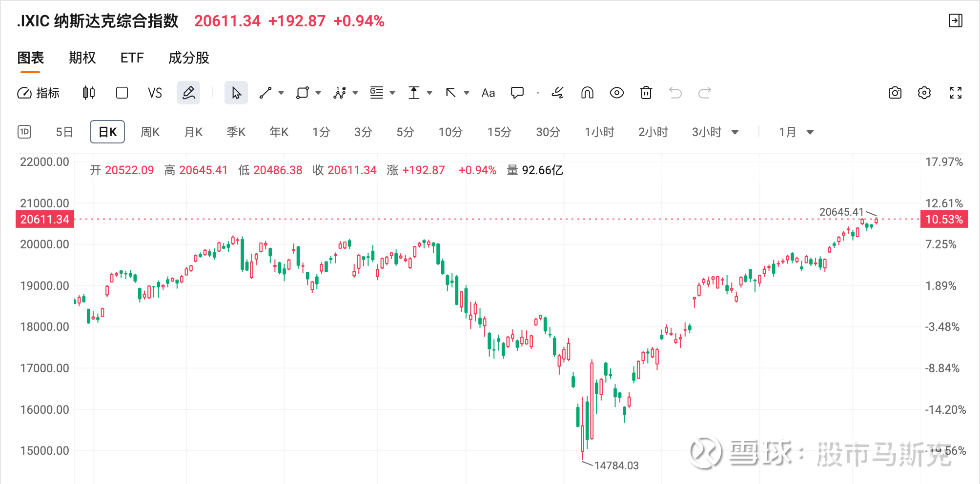Click the 20611.34 current price label

point(45,219)
